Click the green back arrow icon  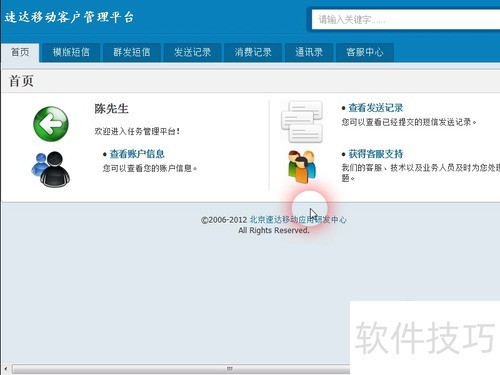coord(51,124)
